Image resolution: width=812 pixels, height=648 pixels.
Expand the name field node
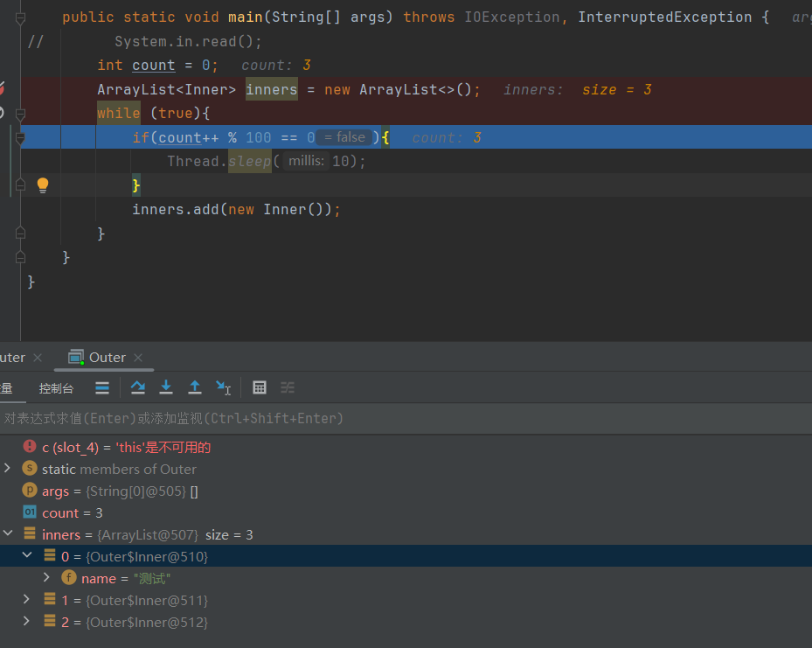(46, 577)
